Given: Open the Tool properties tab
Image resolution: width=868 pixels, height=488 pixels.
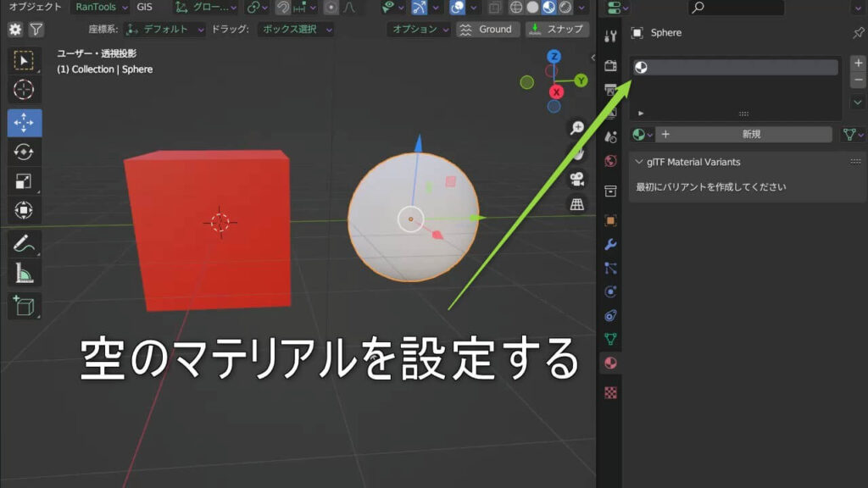Looking at the screenshot, I should pos(610,36).
